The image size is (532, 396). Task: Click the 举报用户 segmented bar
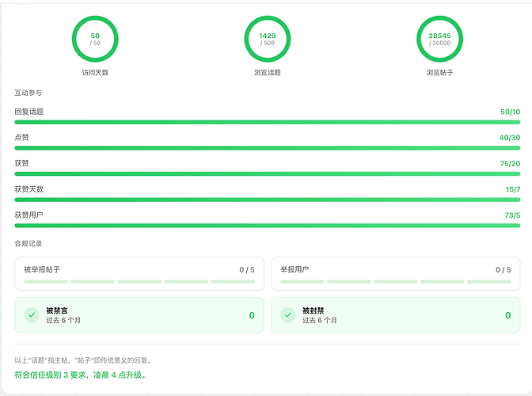396,282
